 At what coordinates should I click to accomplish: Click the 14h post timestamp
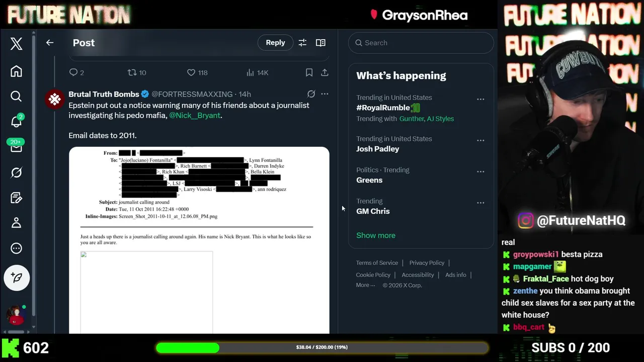[x=245, y=94]
